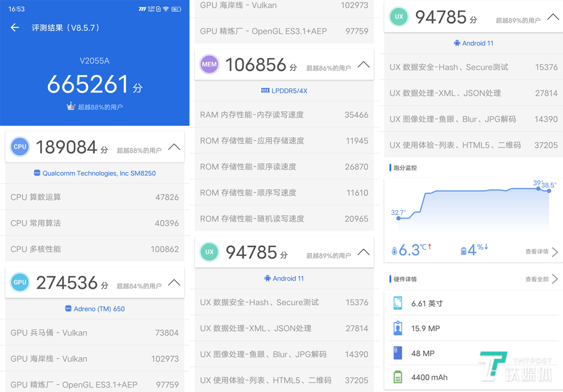Open the LPDDR5/4X memory link
The height and width of the screenshot is (392, 563).
point(284,91)
